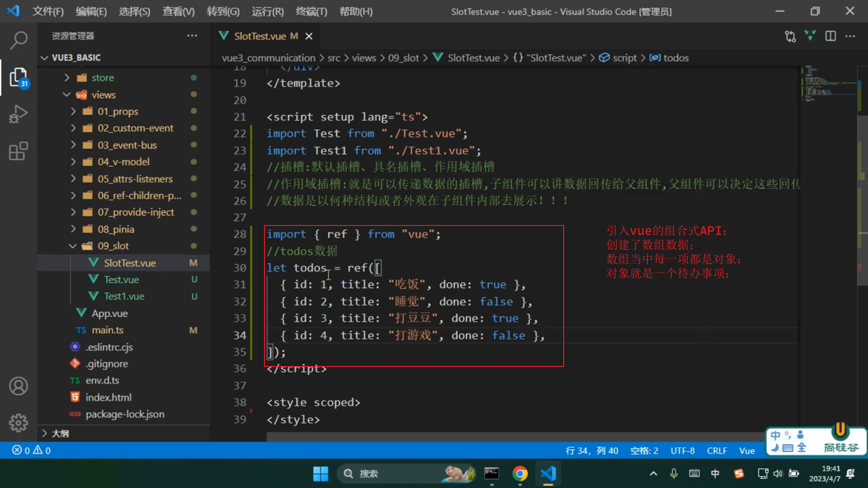The height and width of the screenshot is (488, 868).
Task: Click the line and column status 行 34, 列 40
Action: [x=592, y=450]
